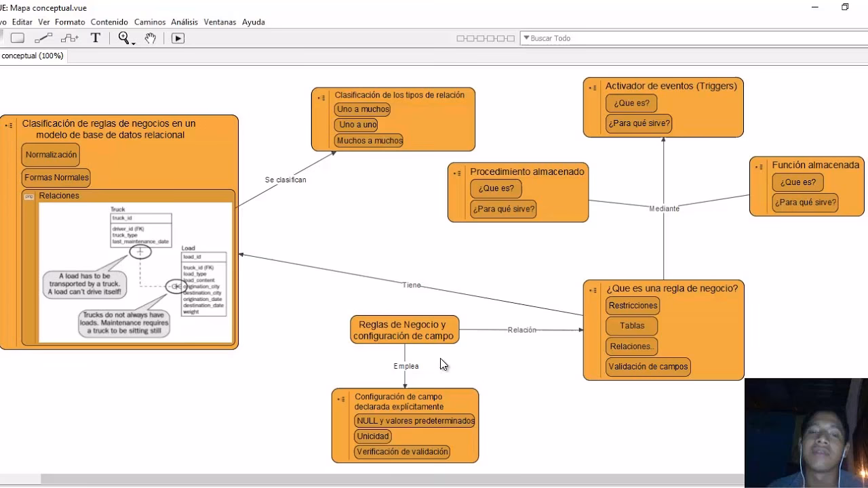Open the Ver menu
Image resolution: width=868 pixels, height=488 pixels.
pyautogui.click(x=43, y=22)
